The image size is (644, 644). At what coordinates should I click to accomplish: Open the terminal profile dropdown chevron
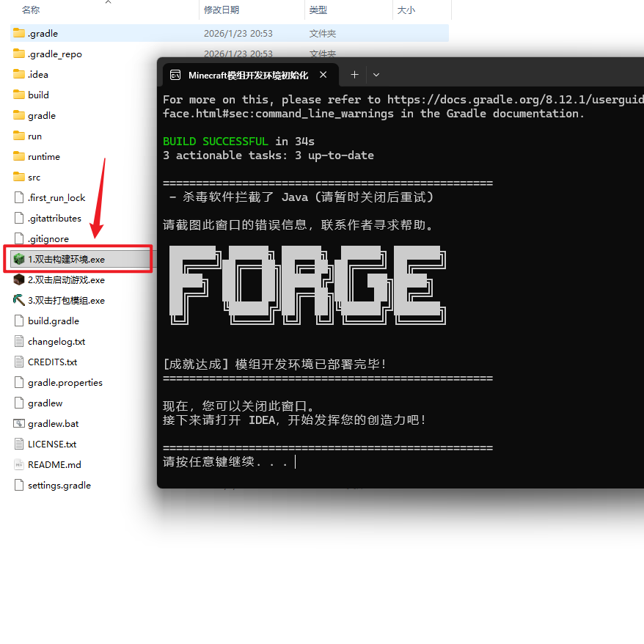376,75
